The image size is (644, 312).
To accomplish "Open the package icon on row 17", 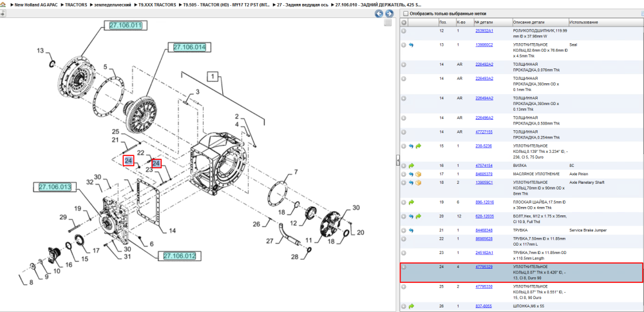I will pyautogui.click(x=419, y=174).
